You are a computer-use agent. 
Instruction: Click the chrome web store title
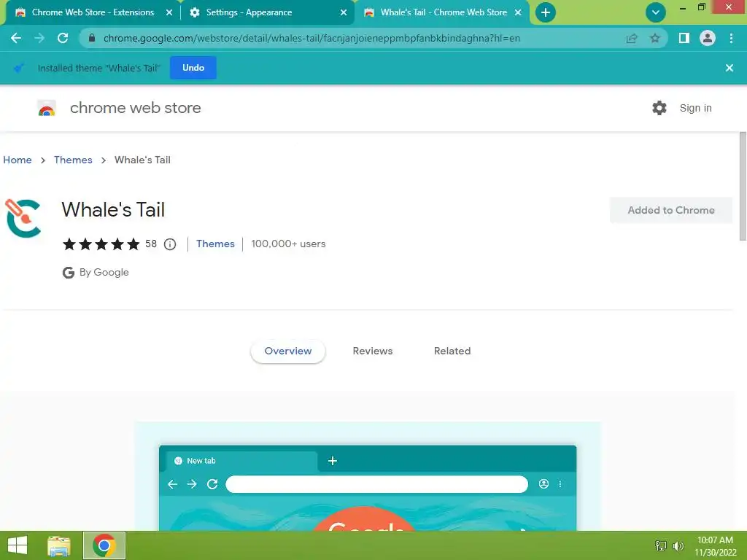click(135, 108)
